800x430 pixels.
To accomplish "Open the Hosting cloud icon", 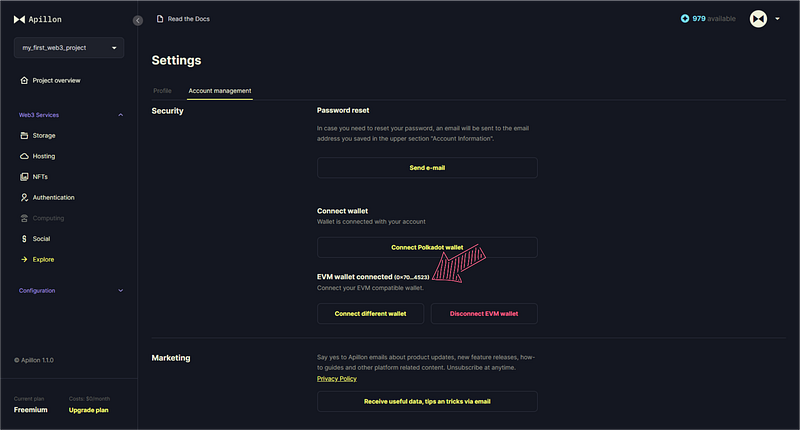I will pyautogui.click(x=24, y=156).
